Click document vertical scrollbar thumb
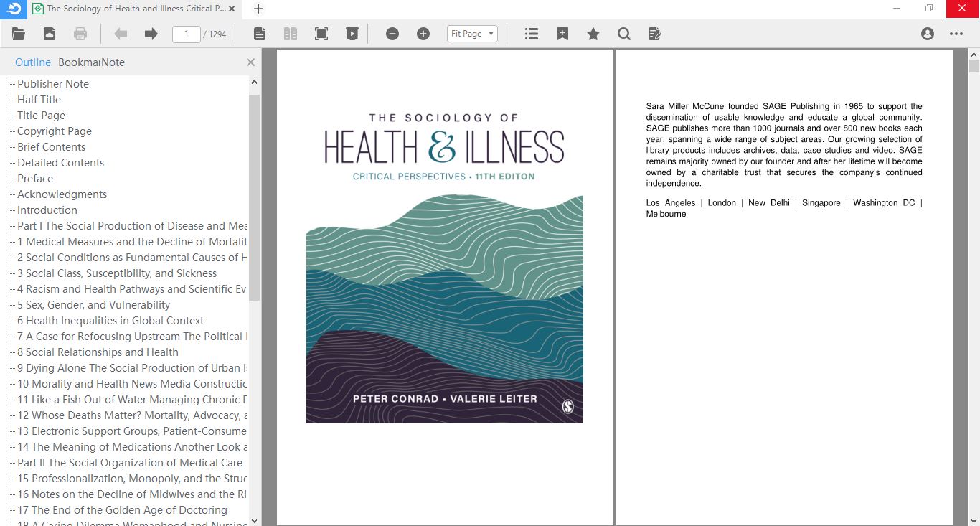Image resolution: width=980 pixels, height=526 pixels. click(x=974, y=66)
